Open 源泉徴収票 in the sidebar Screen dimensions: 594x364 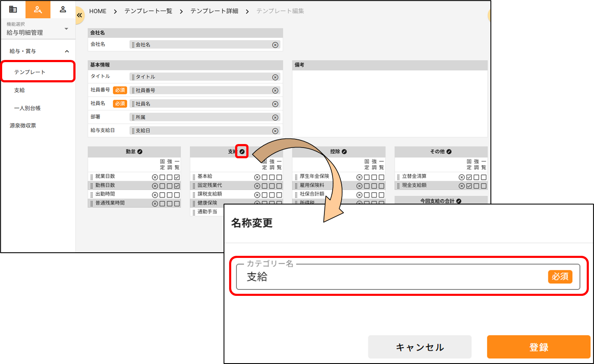coord(23,126)
